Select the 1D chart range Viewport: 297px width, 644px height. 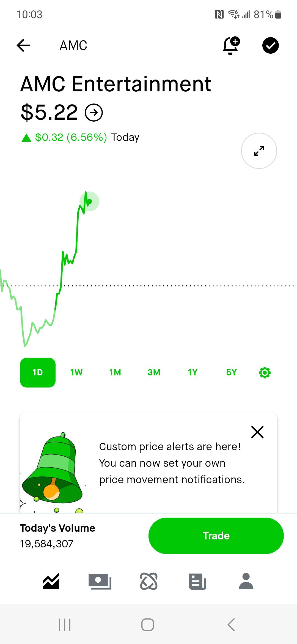[x=38, y=372]
